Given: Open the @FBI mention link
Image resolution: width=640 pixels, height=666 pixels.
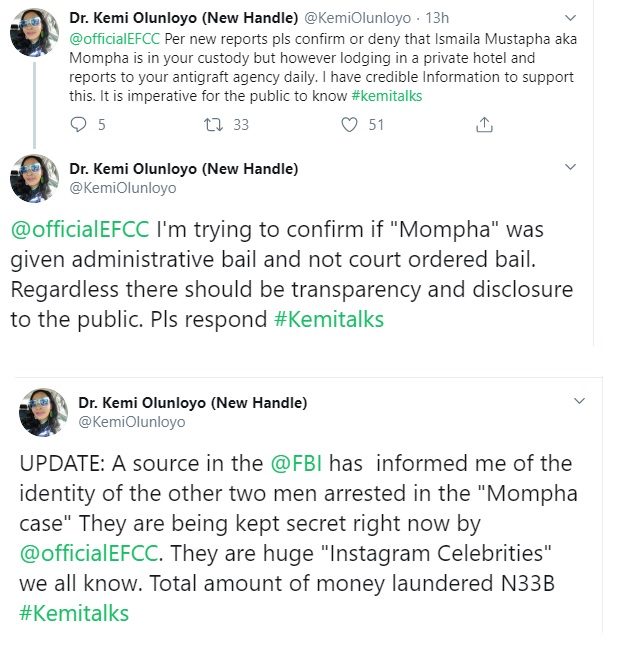Looking at the screenshot, I should pos(295,464).
